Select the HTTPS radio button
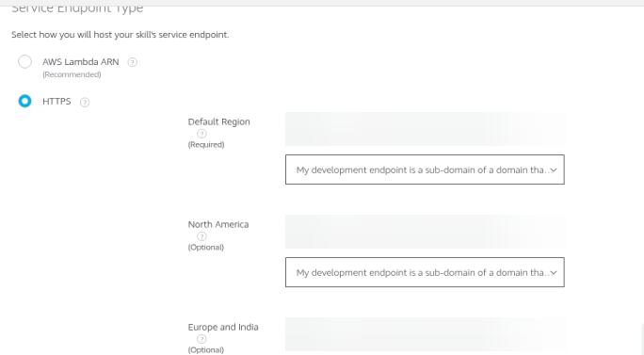Image resolution: width=644 pixels, height=355 pixels. tap(24, 101)
